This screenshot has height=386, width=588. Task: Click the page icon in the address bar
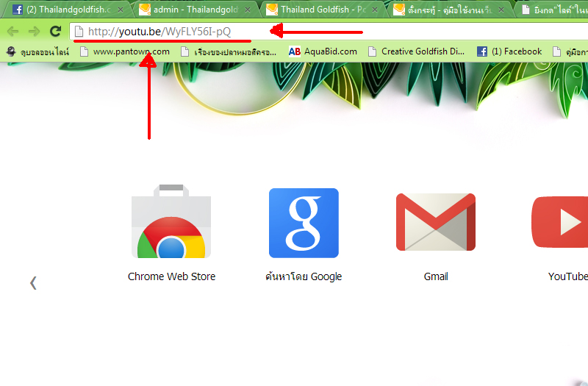[x=79, y=32]
